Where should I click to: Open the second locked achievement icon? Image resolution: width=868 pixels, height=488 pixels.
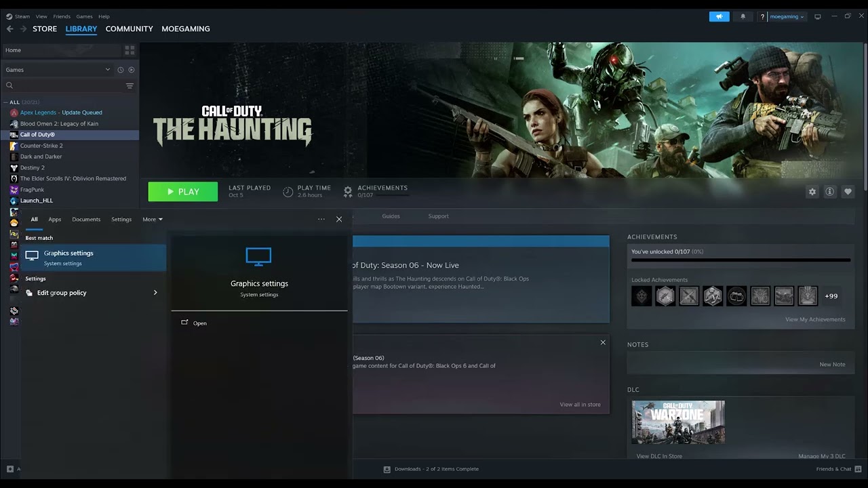pyautogui.click(x=665, y=296)
